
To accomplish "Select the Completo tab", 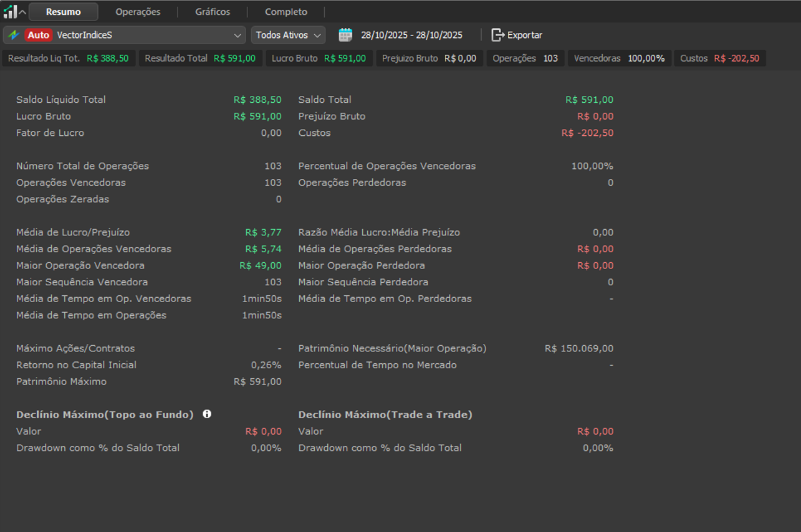I will (x=286, y=12).
